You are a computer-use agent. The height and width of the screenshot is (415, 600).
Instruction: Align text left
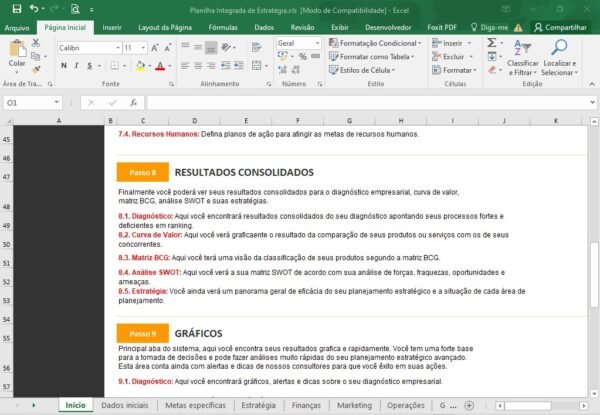tap(185, 66)
